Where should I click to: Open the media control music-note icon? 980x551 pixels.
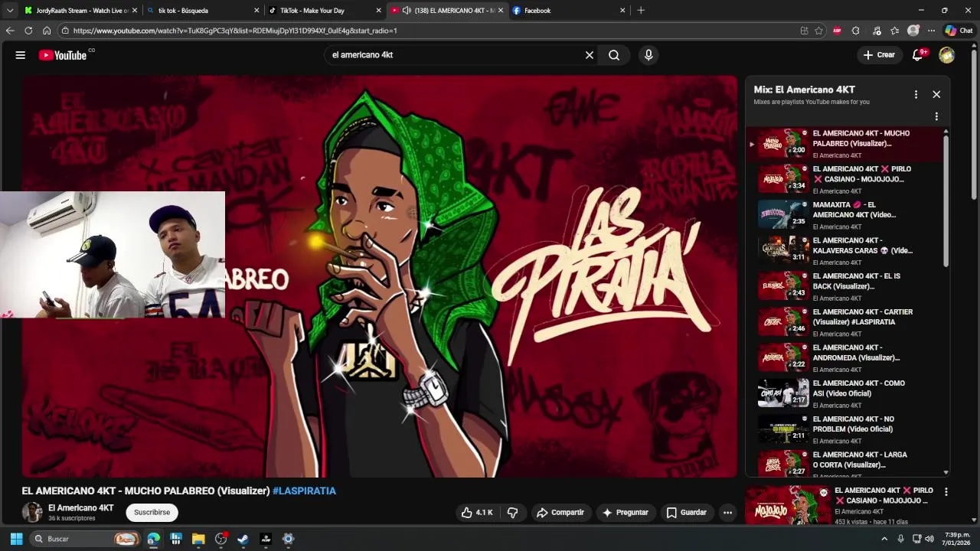[877, 31]
